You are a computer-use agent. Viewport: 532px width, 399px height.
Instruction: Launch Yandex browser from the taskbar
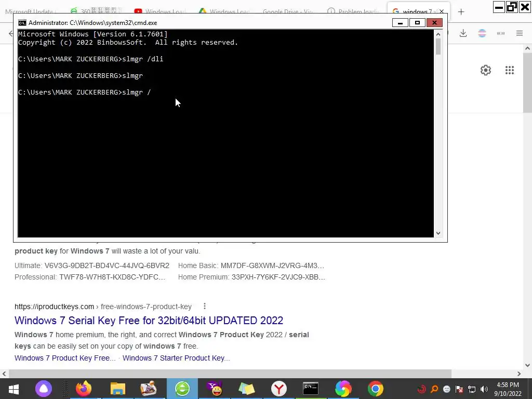(x=278, y=389)
